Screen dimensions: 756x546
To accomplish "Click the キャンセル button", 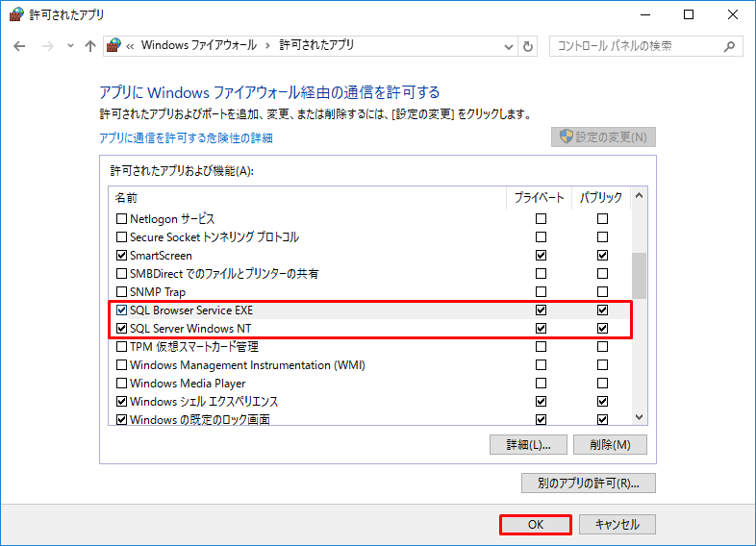I will click(617, 525).
